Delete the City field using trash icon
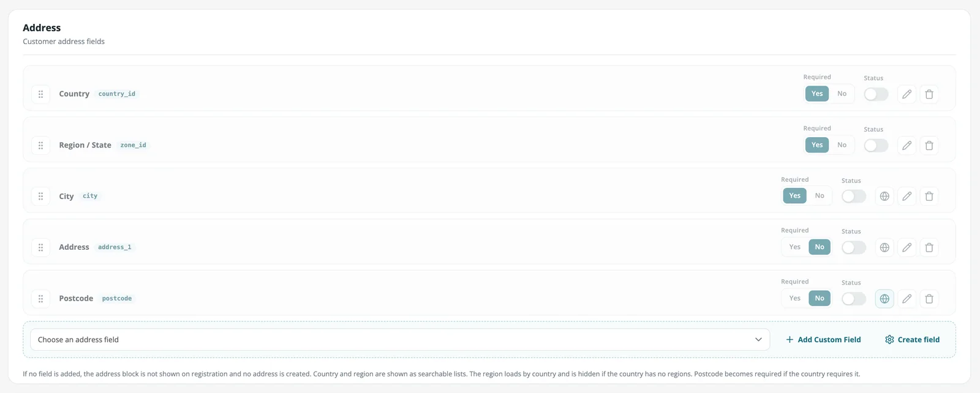The height and width of the screenshot is (393, 980). click(x=929, y=196)
